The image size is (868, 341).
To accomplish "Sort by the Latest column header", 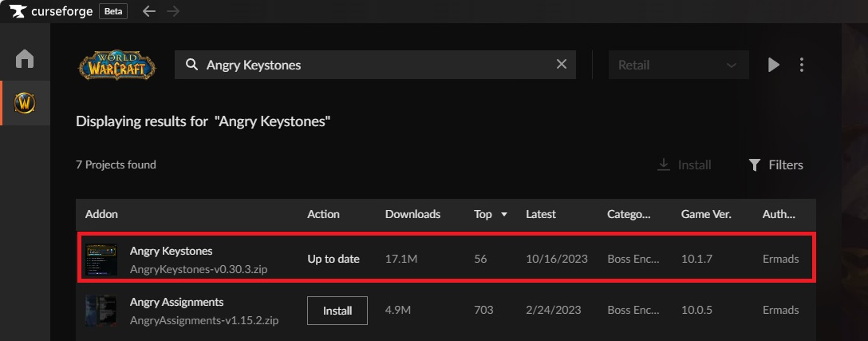I will click(x=541, y=214).
